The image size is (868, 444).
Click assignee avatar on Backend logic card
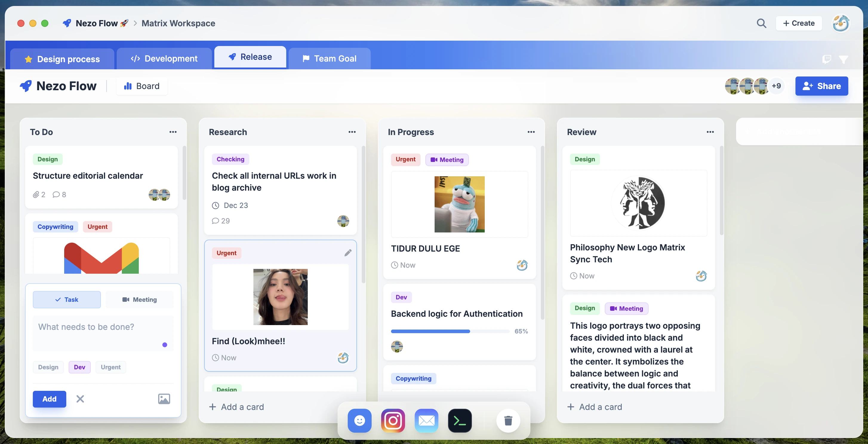point(397,347)
